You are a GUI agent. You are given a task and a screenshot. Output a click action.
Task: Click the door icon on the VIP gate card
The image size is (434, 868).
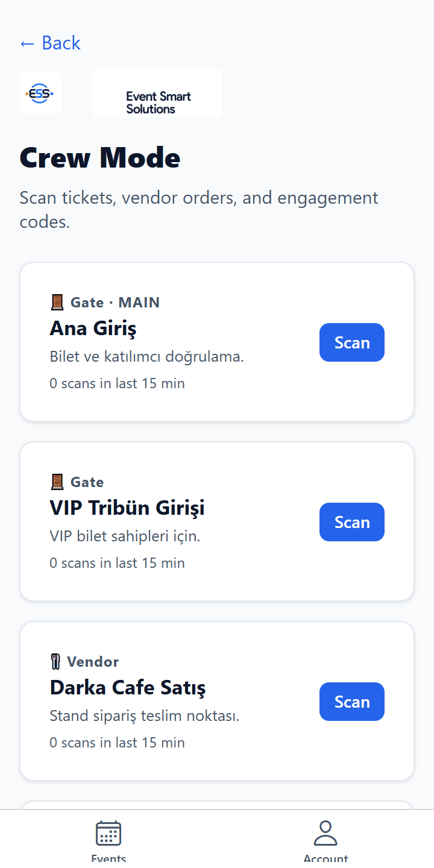57,482
